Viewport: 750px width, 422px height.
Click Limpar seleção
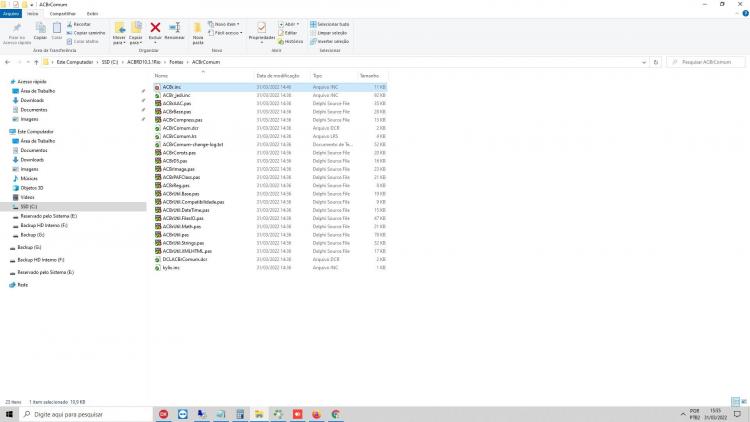[x=329, y=33]
